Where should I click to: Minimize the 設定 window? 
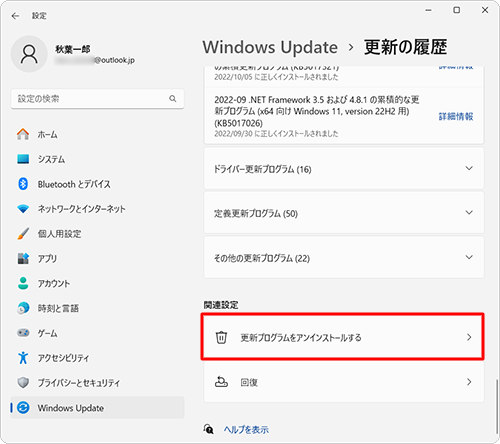coord(428,10)
